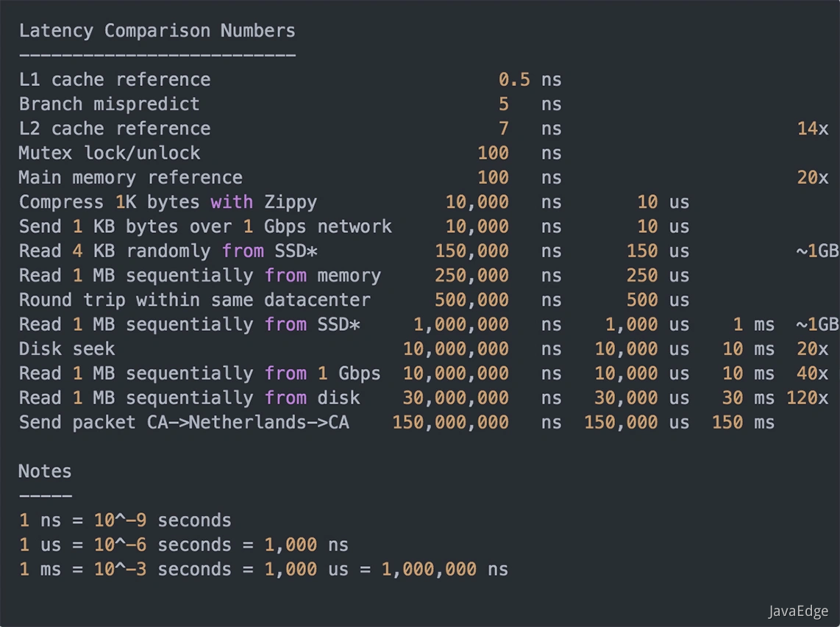Click the '14x' multiplier on the L2 cache row
Image resolution: width=840 pixels, height=627 pixels.
pos(813,129)
